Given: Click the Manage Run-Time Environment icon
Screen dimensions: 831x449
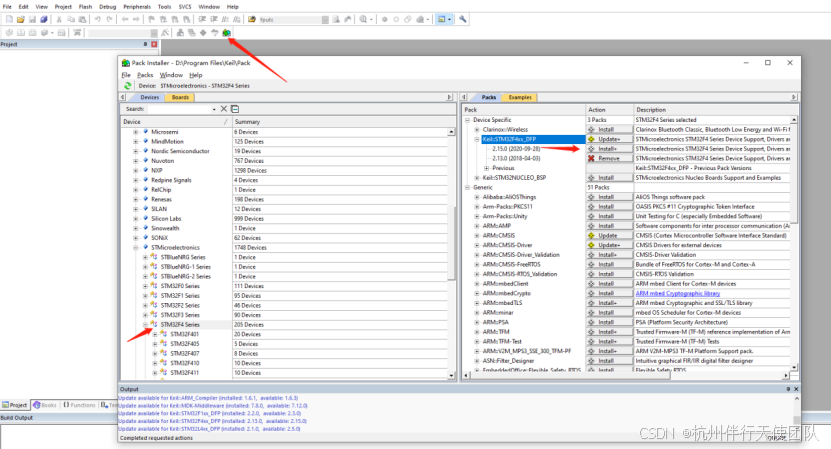Looking at the screenshot, I should pyautogui.click(x=203, y=33).
